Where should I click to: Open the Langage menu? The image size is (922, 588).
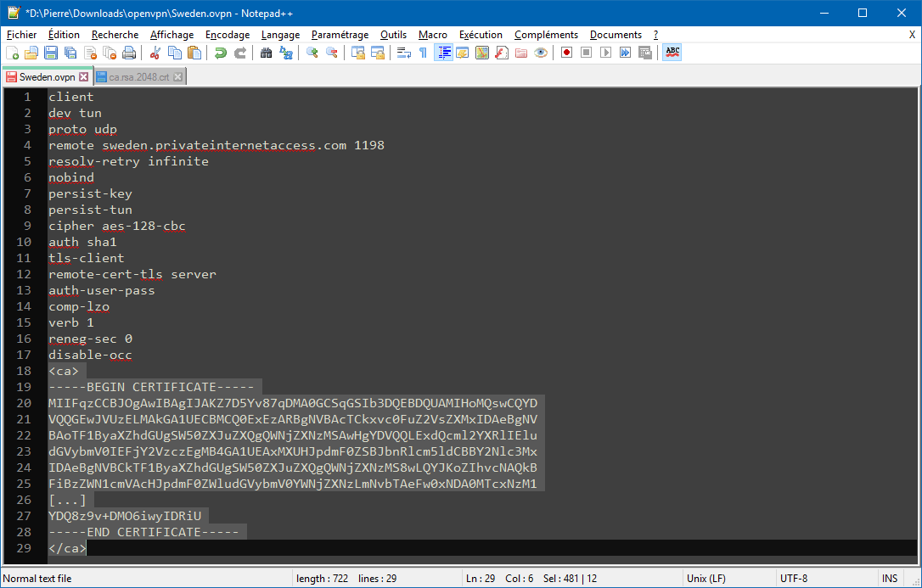(280, 35)
